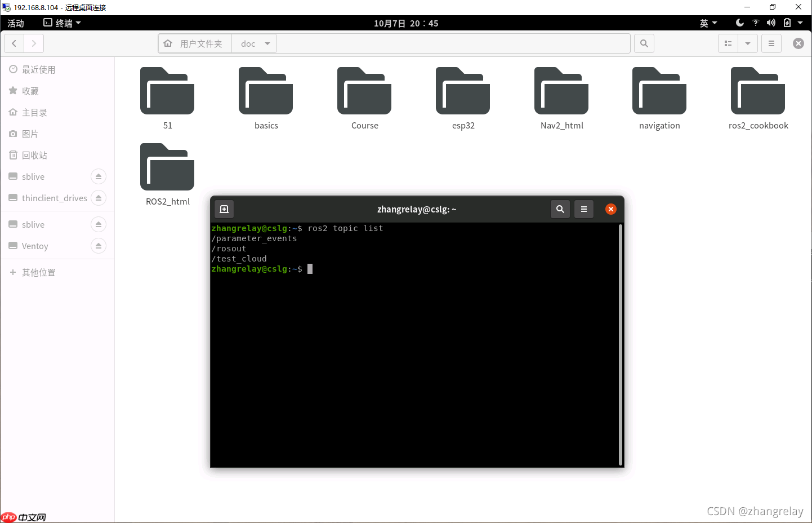Click the terminal search icon
This screenshot has width=812, height=523.
tap(560, 209)
